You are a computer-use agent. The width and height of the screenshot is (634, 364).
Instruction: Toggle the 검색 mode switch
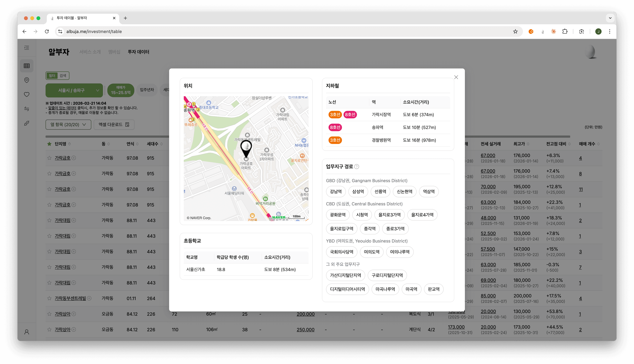click(x=63, y=75)
